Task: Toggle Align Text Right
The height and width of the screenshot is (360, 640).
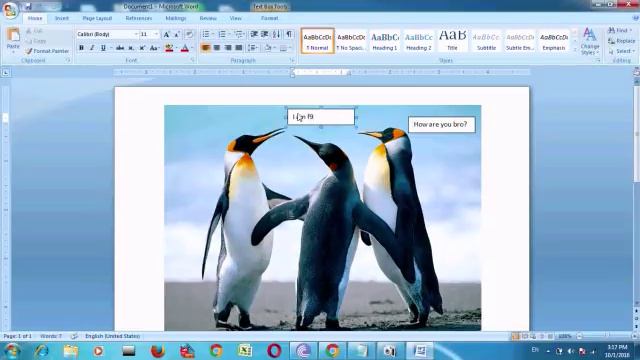Action: [x=228, y=48]
